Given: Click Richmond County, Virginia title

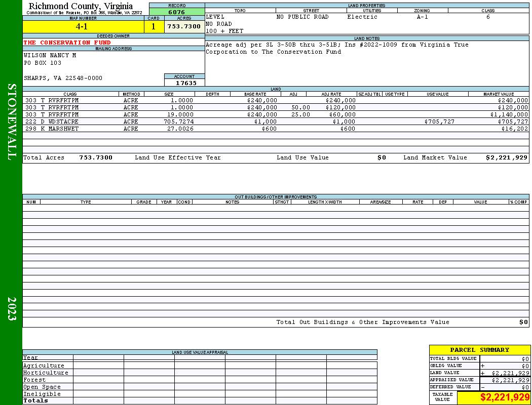Looking at the screenshot, I should [x=81, y=6].
